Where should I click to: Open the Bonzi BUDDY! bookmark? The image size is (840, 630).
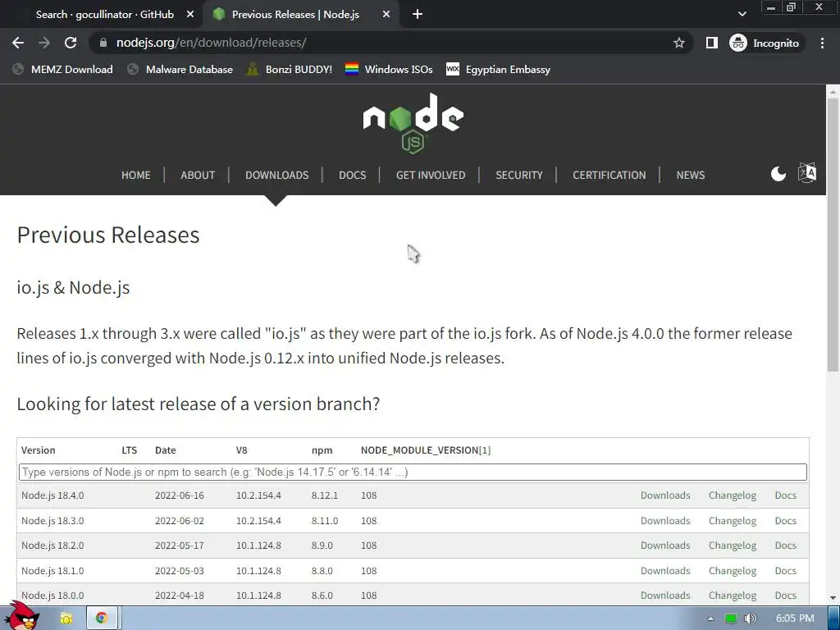(290, 69)
